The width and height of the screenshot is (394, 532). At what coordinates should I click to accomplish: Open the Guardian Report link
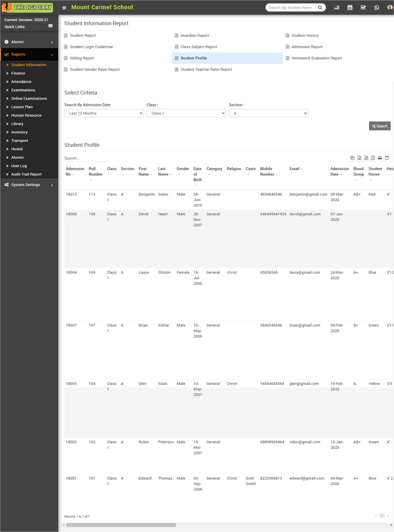(195, 35)
